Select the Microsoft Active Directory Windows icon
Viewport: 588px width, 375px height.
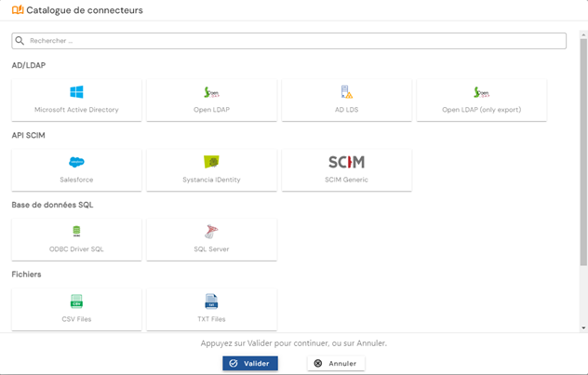coord(76,92)
